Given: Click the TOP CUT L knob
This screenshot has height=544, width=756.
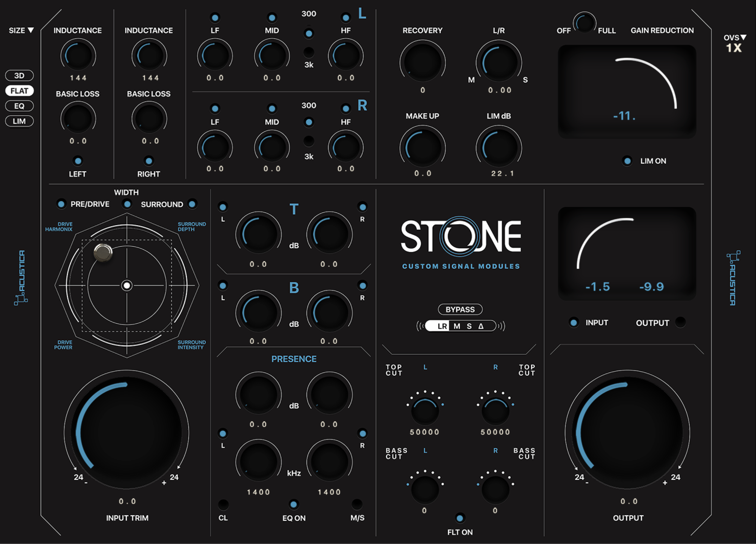Looking at the screenshot, I should pyautogui.click(x=425, y=411).
